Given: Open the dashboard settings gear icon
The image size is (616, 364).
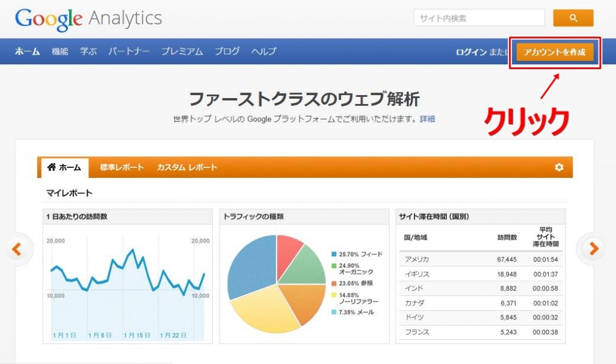Looking at the screenshot, I should point(559,167).
